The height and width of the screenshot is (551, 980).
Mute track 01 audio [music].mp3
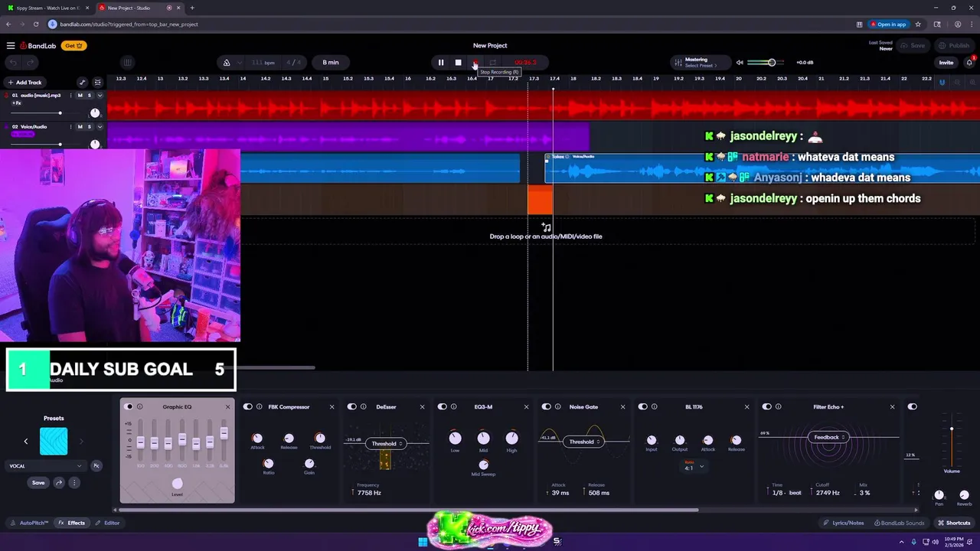pos(80,96)
